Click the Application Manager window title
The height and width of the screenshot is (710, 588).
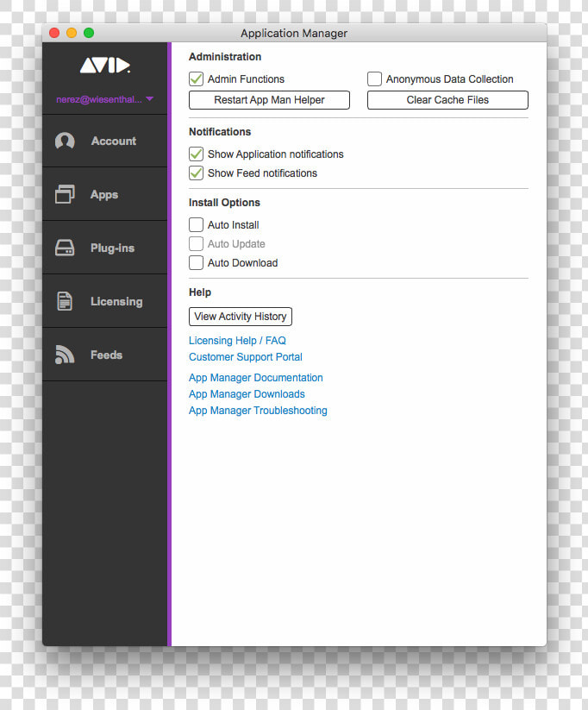pyautogui.click(x=294, y=33)
